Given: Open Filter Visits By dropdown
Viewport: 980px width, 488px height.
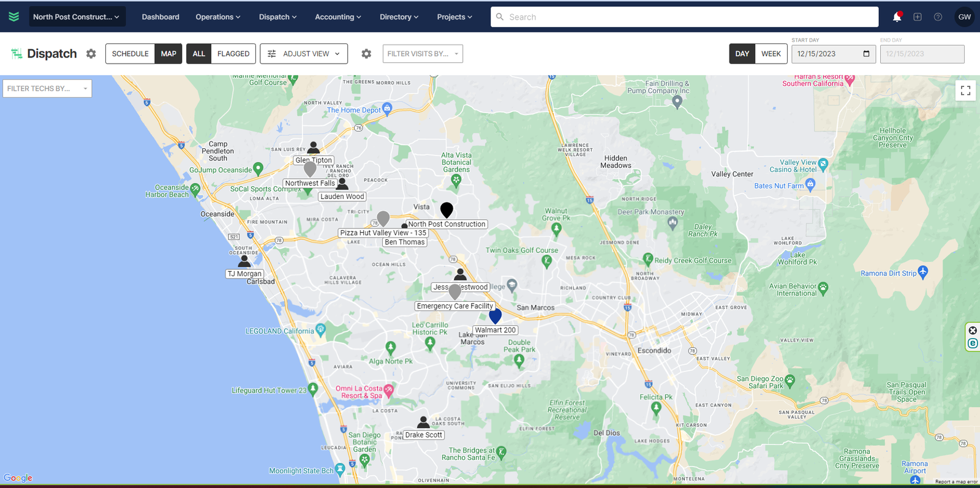Looking at the screenshot, I should pyautogui.click(x=423, y=54).
